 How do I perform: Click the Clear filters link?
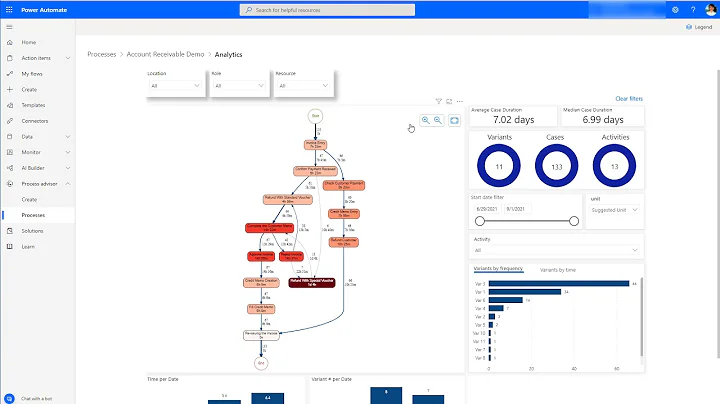pyautogui.click(x=629, y=99)
